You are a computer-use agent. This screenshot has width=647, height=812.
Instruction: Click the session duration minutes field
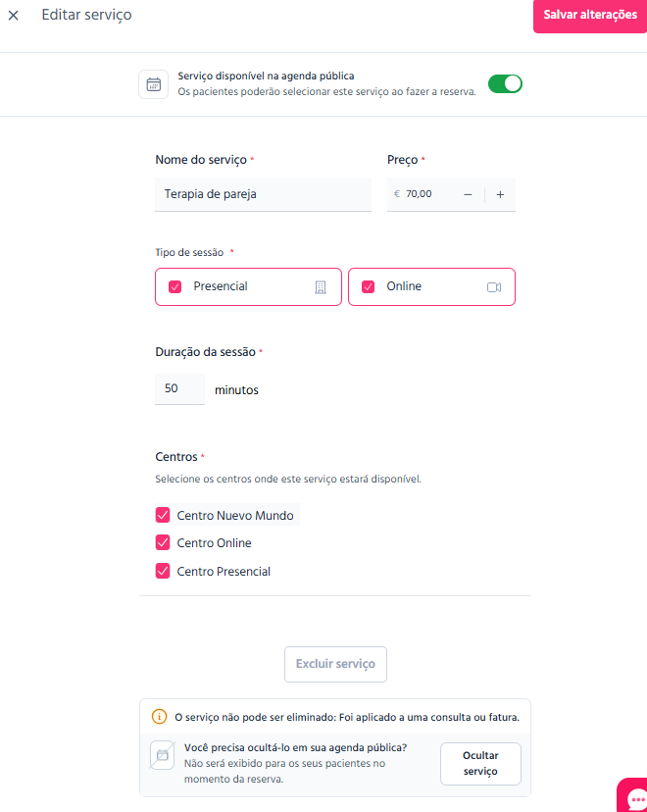(179, 389)
